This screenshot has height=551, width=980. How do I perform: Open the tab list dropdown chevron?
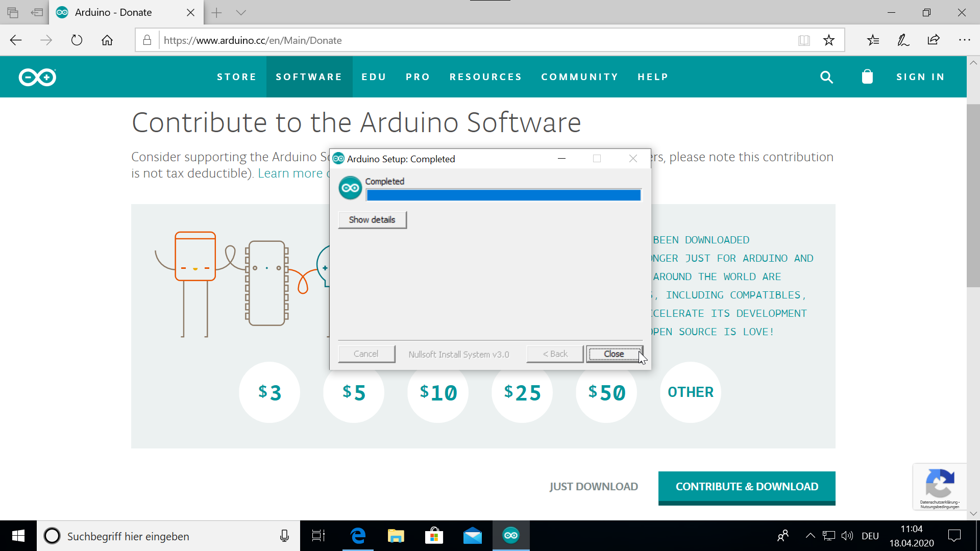(x=241, y=12)
